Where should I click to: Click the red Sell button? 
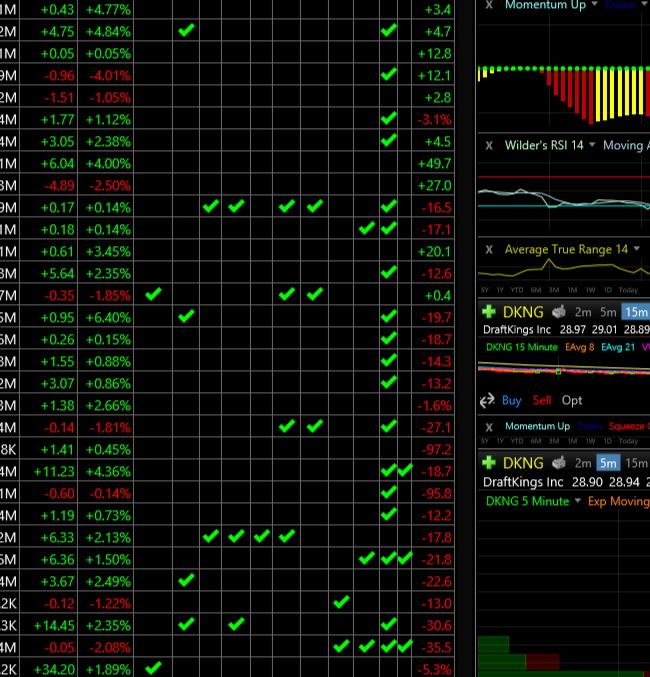542,400
